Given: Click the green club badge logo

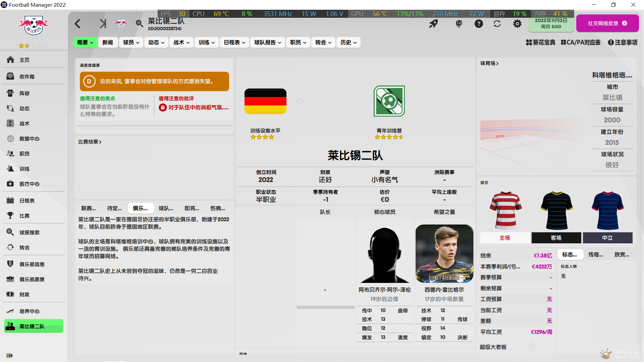Looking at the screenshot, I should coord(389,101).
